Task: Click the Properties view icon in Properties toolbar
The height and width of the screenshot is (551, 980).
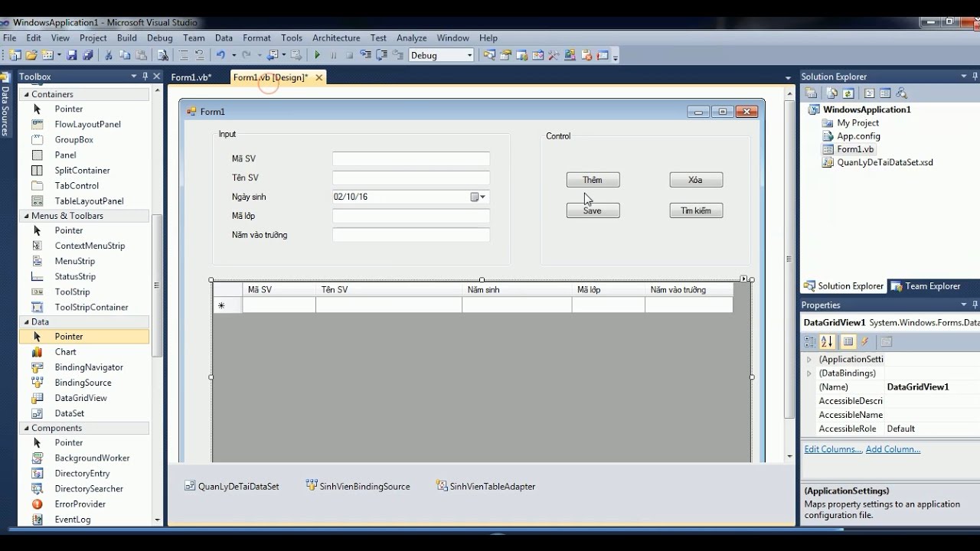Action: (848, 342)
